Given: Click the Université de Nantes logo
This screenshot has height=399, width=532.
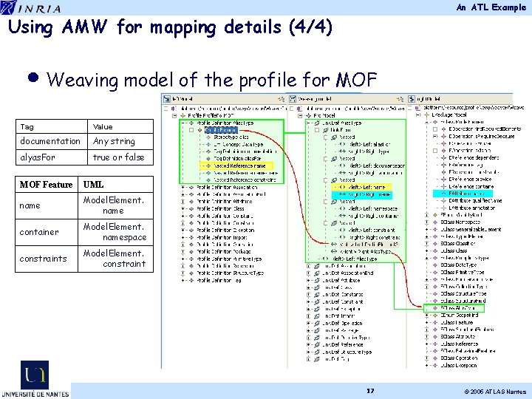Looking at the screenshot, I should 35,379.
